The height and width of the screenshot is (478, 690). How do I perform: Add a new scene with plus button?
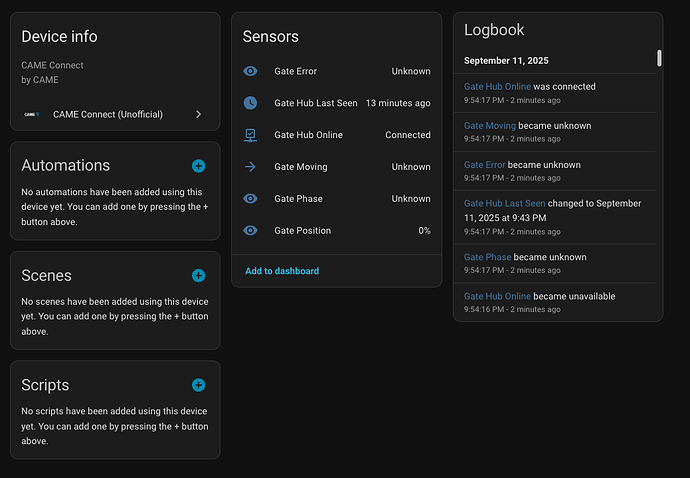click(198, 276)
